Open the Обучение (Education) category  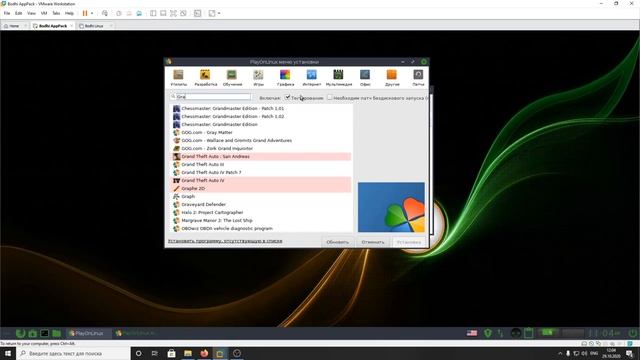pos(232,78)
